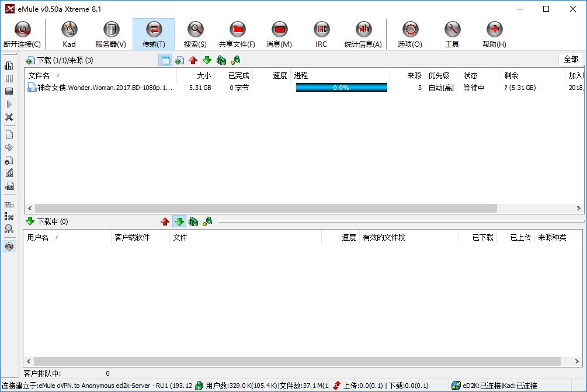
Task: Click the queue clients icon in lower toolbar
Action: [193, 221]
